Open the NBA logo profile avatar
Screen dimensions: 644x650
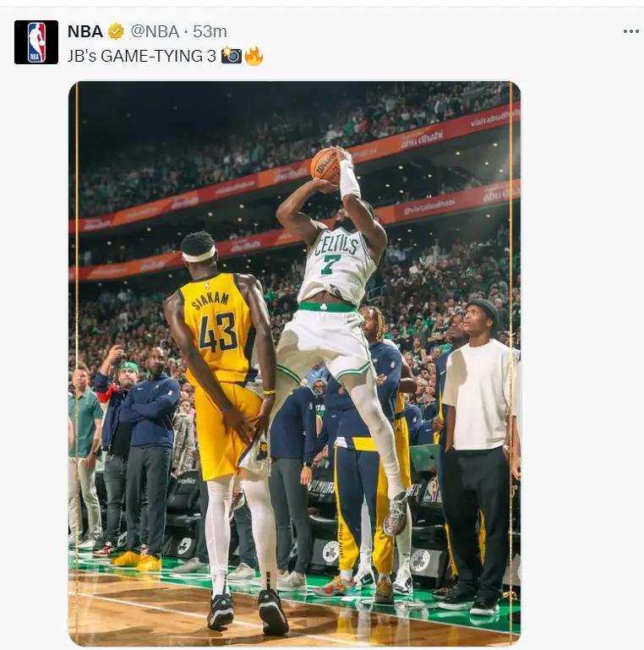[36, 42]
